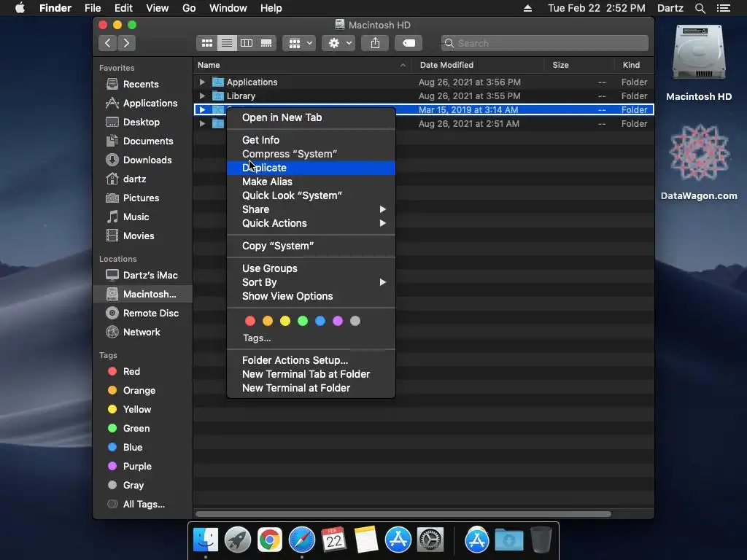
Task: Sort by Name column header
Action: click(303, 65)
